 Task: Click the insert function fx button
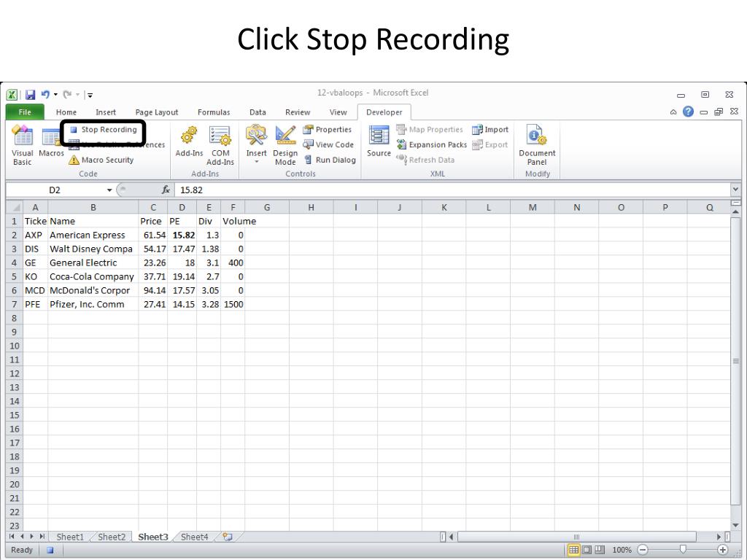click(x=166, y=190)
